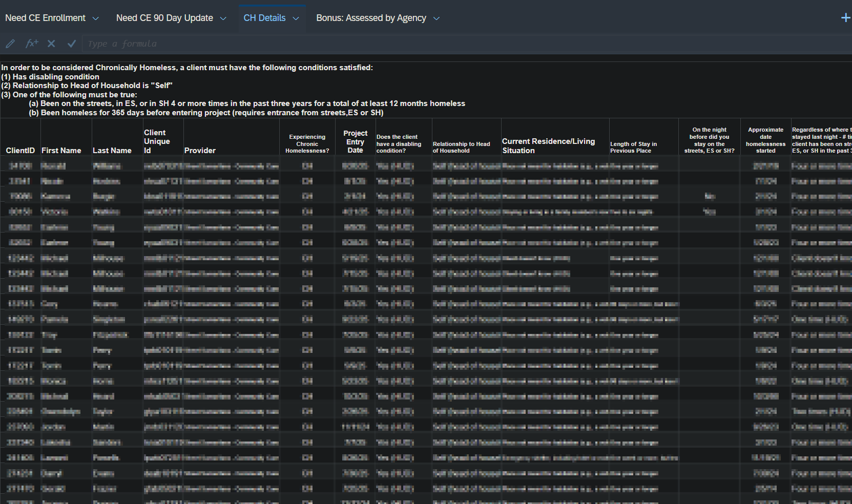
Task: Validate formula with the checkmark icon
Action: click(72, 44)
